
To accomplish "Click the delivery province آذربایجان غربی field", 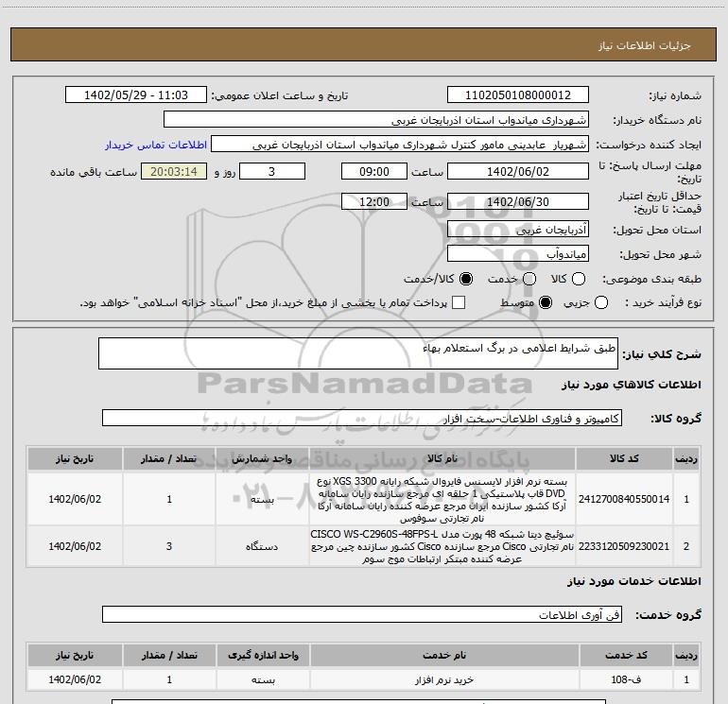I will click(x=517, y=230).
